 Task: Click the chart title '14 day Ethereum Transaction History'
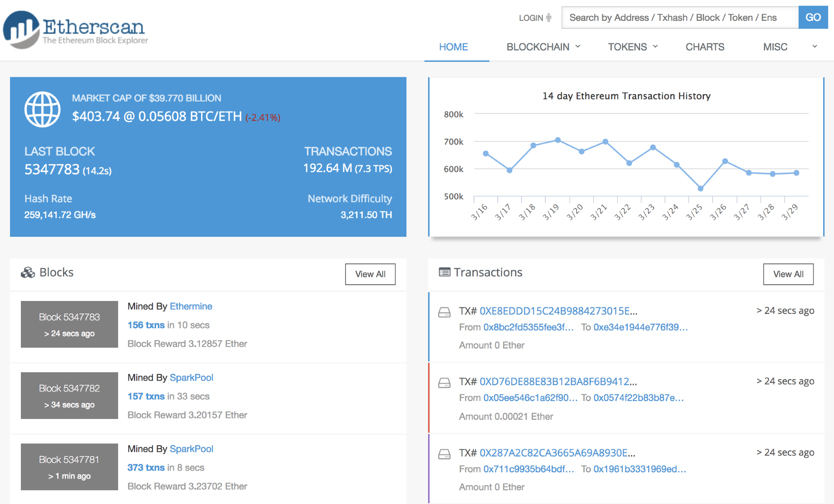[x=626, y=96]
